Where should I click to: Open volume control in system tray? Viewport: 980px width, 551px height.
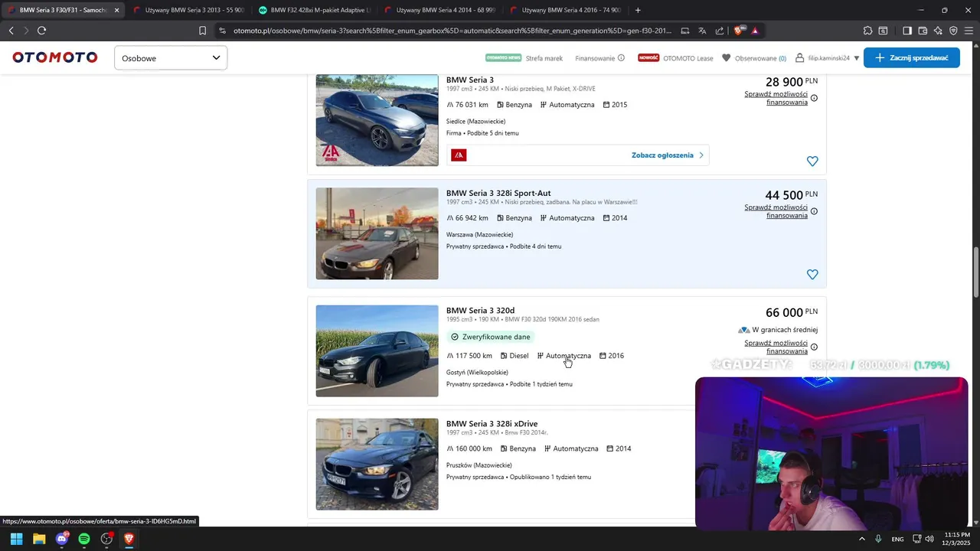coord(929,539)
